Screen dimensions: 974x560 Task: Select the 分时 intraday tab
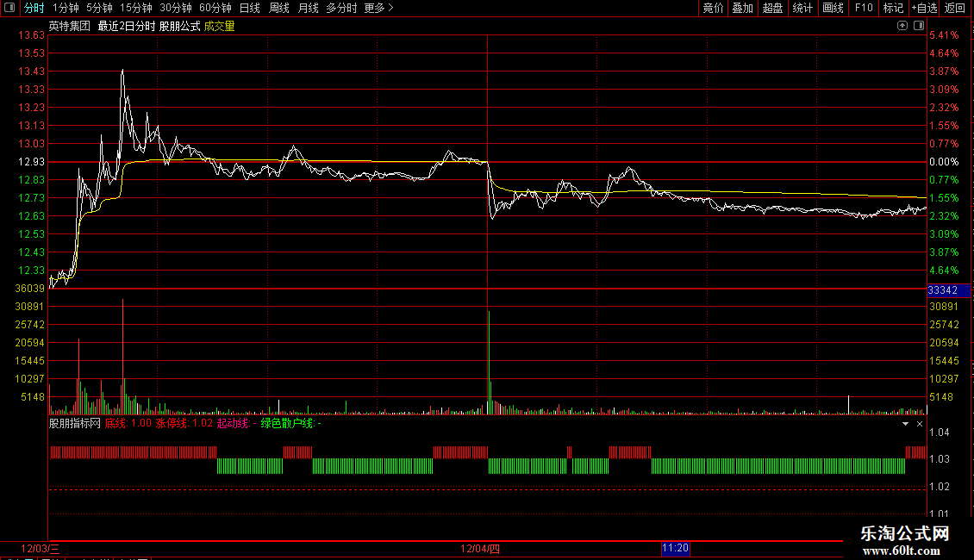click(34, 8)
